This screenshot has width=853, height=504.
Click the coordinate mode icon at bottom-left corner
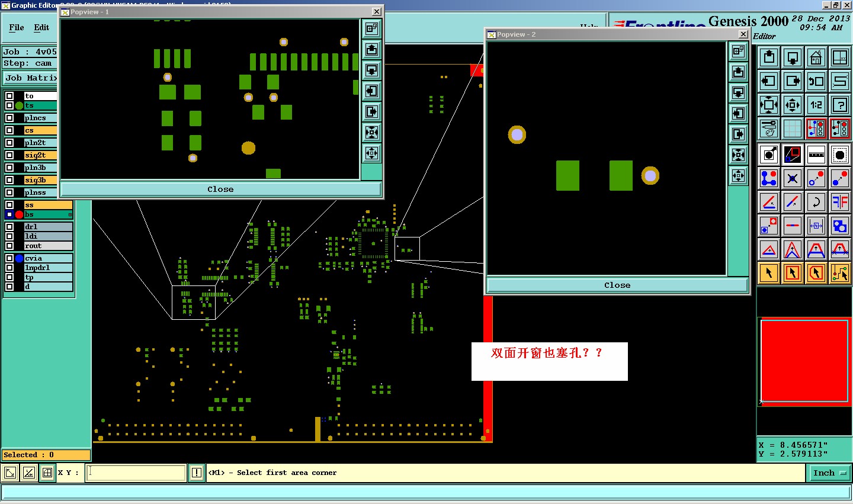point(10,473)
